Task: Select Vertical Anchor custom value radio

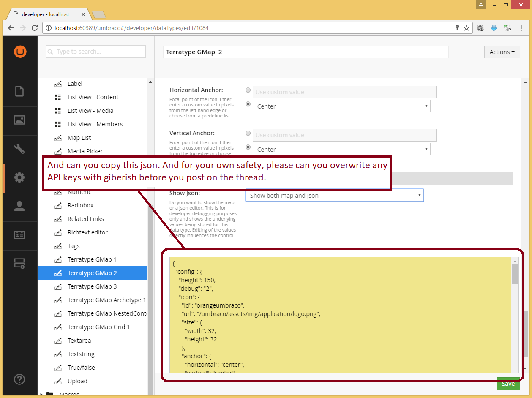Action: click(x=248, y=133)
